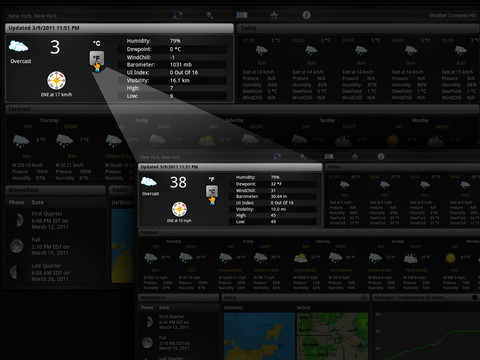Tap Full moon icon in Celsius Moonphase list
Viewport: 480px width, 360px height.
click(x=17, y=246)
